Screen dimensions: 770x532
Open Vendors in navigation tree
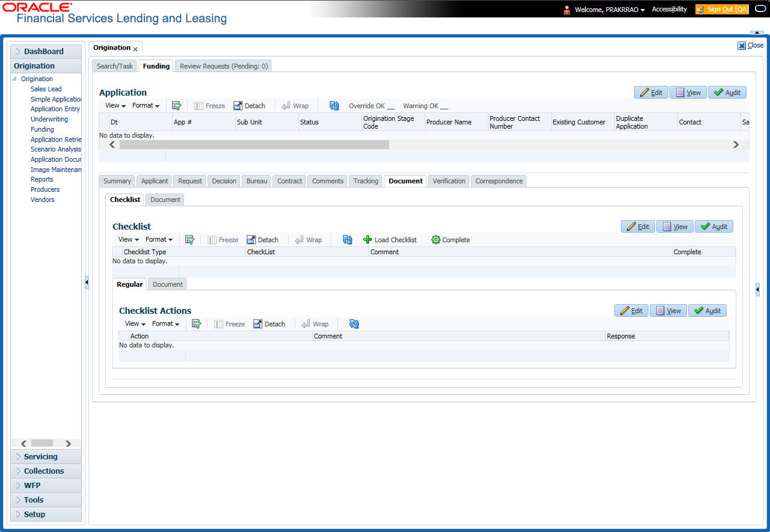point(43,200)
